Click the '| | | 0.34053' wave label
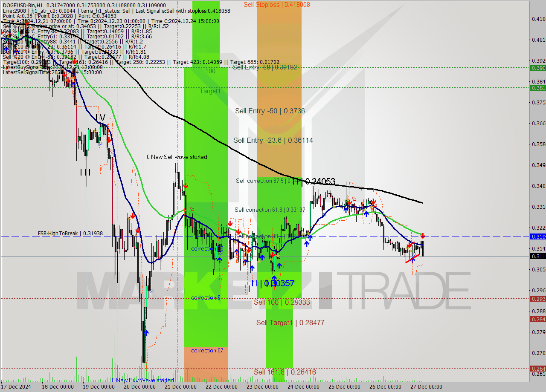This screenshot has width=546, height=392. (315, 182)
